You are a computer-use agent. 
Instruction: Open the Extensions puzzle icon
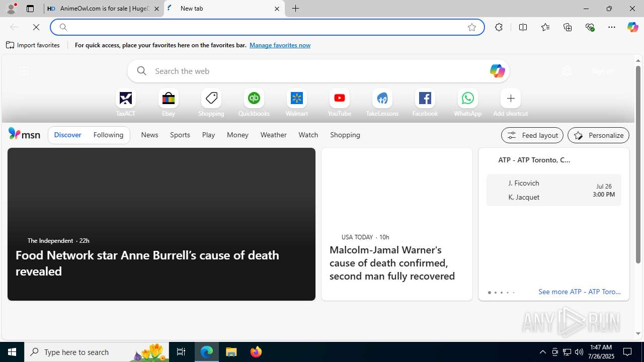499,27
